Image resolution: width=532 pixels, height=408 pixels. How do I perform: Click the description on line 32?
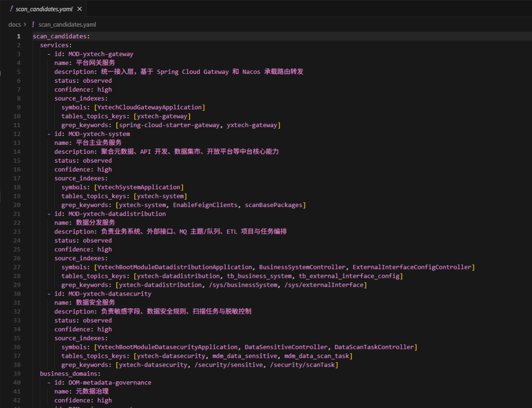176,311
